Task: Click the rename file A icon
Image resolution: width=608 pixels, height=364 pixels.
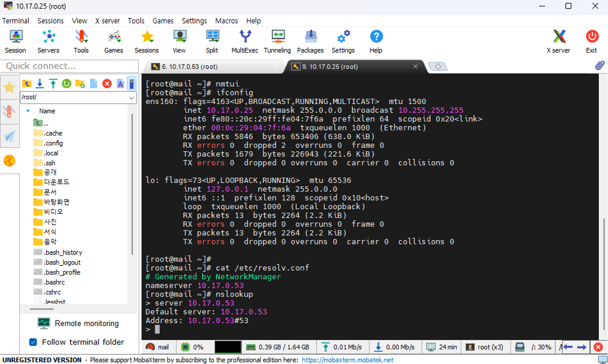Action: (120, 84)
